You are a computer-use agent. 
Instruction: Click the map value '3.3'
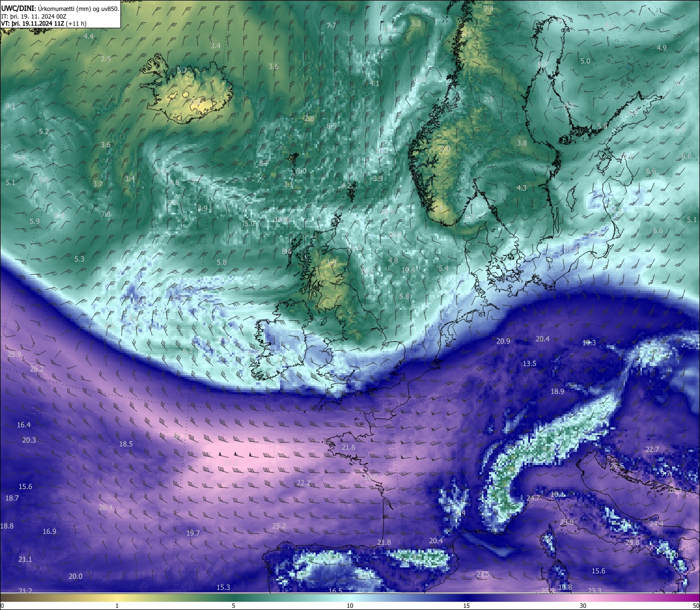(416, 23)
